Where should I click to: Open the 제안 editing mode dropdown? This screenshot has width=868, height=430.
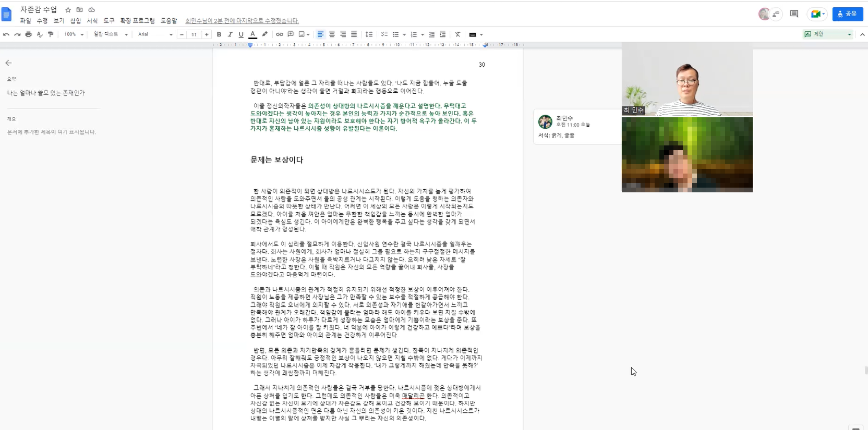[828, 34]
